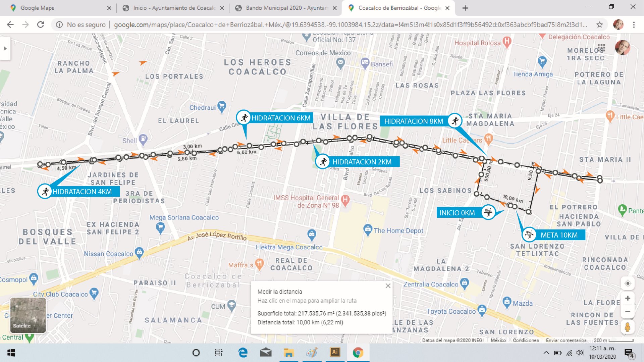Select The Home Depot map pin
The width and height of the screenshot is (644, 362).
click(368, 230)
